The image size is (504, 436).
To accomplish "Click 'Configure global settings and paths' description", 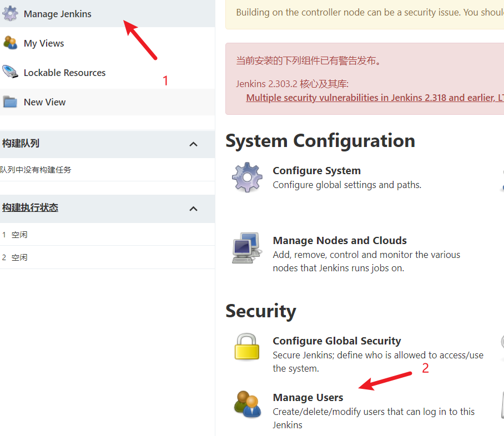I will pos(347,185).
